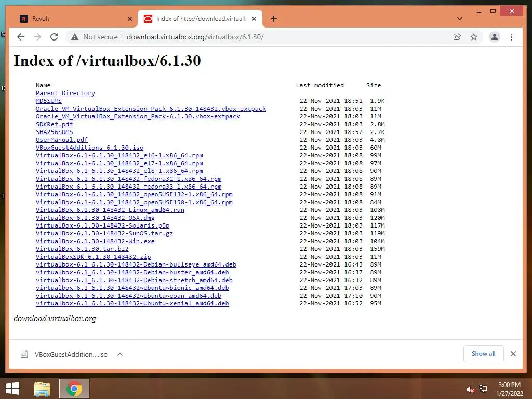The width and height of the screenshot is (532, 399).
Task: Download the Solaris.p5p package
Action: [x=102, y=225]
